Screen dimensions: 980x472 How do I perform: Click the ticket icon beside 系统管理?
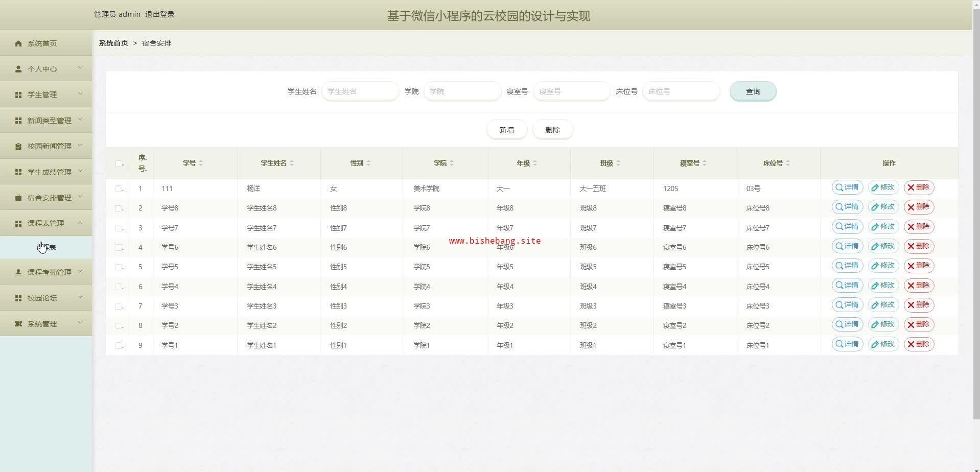[x=18, y=324]
